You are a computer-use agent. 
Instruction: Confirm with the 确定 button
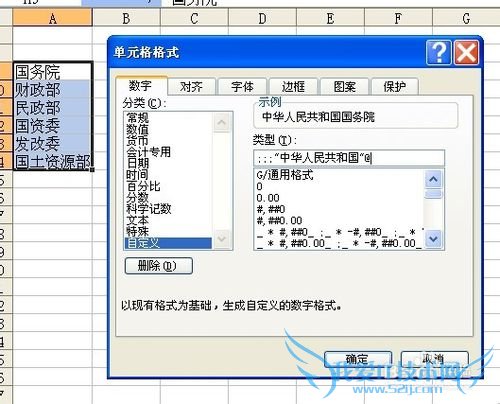pos(358,359)
